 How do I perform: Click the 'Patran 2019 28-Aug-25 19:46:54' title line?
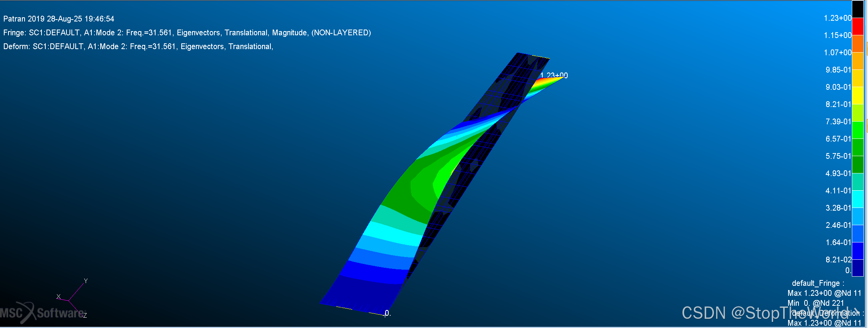coord(59,19)
